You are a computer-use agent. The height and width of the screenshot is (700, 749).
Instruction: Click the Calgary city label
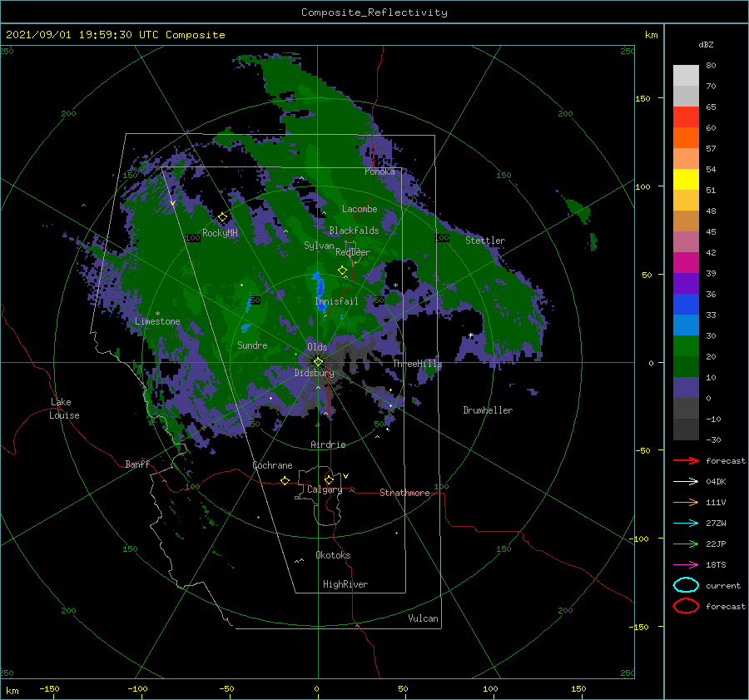pyautogui.click(x=325, y=489)
